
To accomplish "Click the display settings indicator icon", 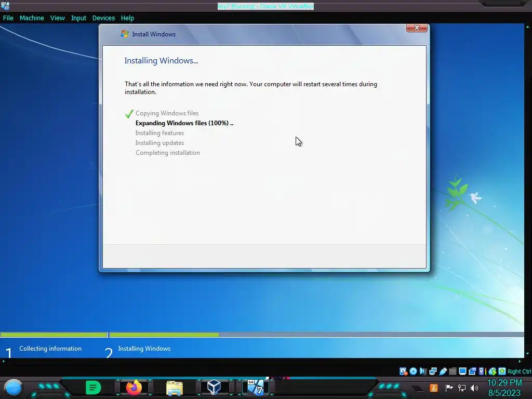I will pyautogui.click(x=462, y=371).
